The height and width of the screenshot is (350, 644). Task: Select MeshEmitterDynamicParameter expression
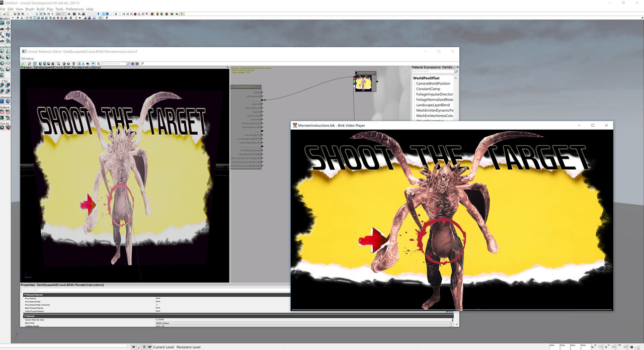click(435, 110)
